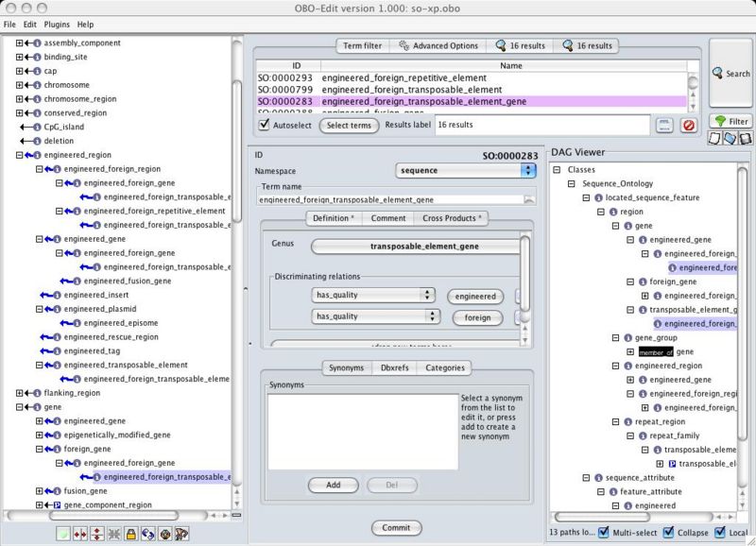Click the Add synonym button

coord(334,485)
